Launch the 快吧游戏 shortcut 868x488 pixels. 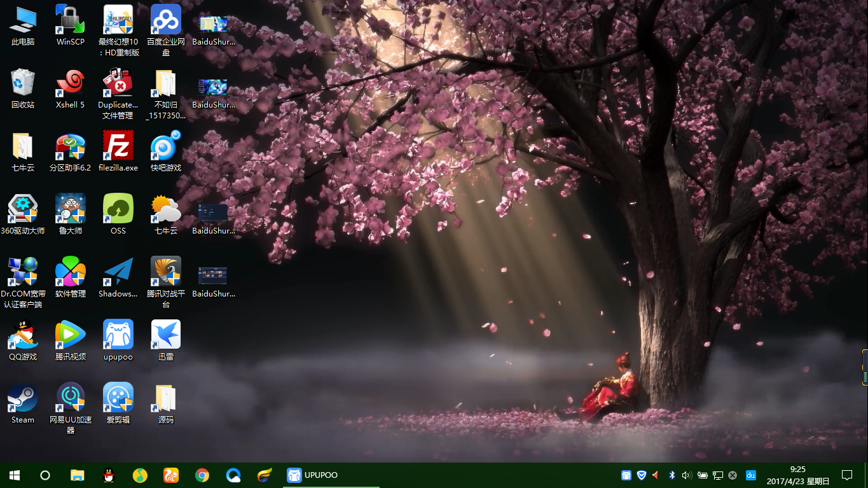166,151
